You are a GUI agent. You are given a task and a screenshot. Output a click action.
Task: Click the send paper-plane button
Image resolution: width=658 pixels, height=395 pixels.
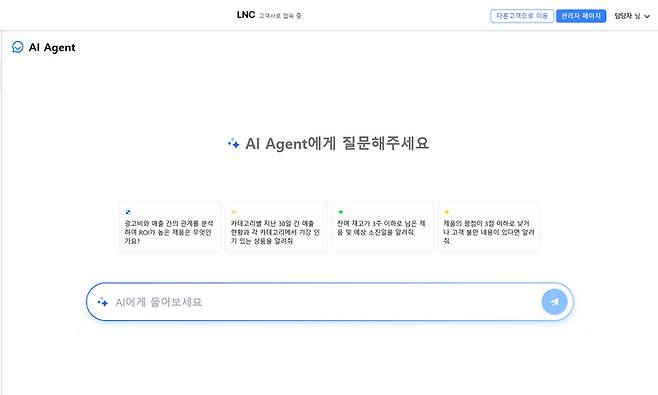[x=554, y=302]
